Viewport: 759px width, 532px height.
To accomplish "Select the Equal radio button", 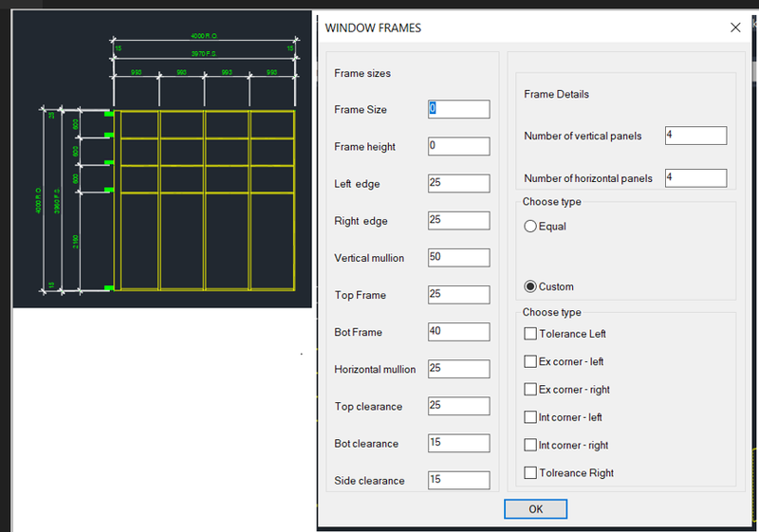I will (x=530, y=227).
